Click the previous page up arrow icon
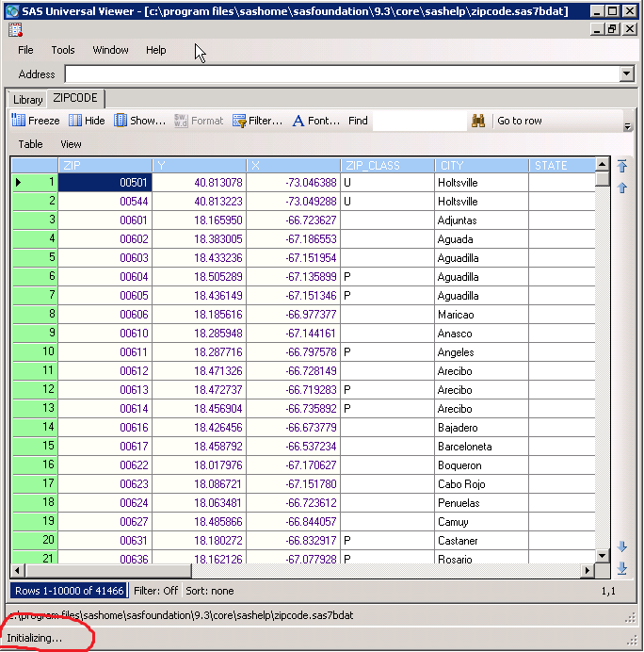644x652 pixels. (x=622, y=187)
